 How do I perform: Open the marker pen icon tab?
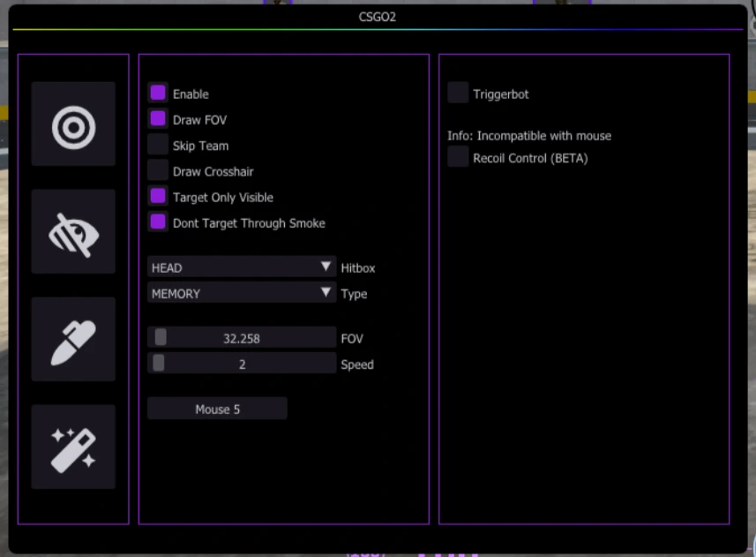[73, 339]
